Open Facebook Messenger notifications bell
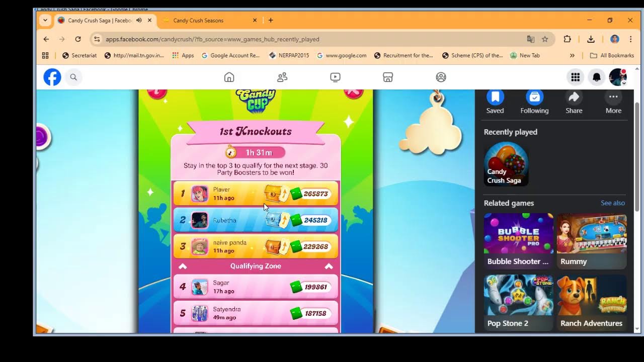Image resolution: width=644 pixels, height=362 pixels. pyautogui.click(x=597, y=77)
